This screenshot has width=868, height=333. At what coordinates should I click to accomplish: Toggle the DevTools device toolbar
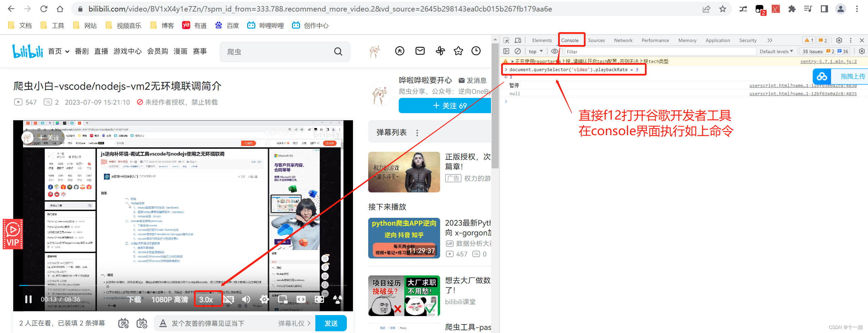tap(518, 40)
